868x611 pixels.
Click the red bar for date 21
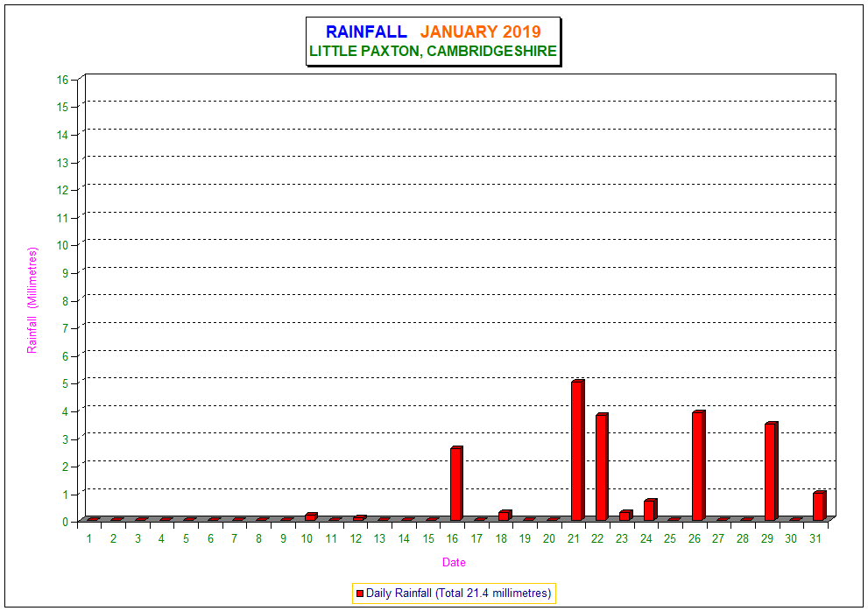coord(577,450)
